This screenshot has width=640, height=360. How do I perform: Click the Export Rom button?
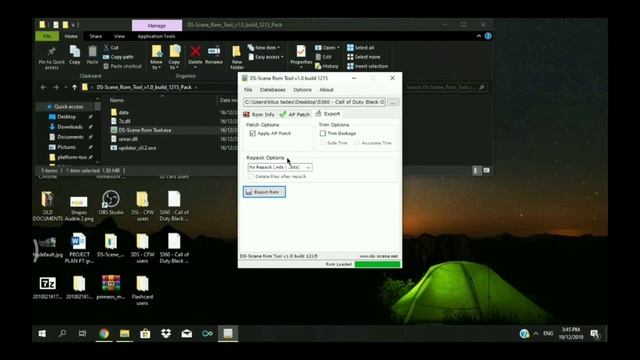click(264, 192)
